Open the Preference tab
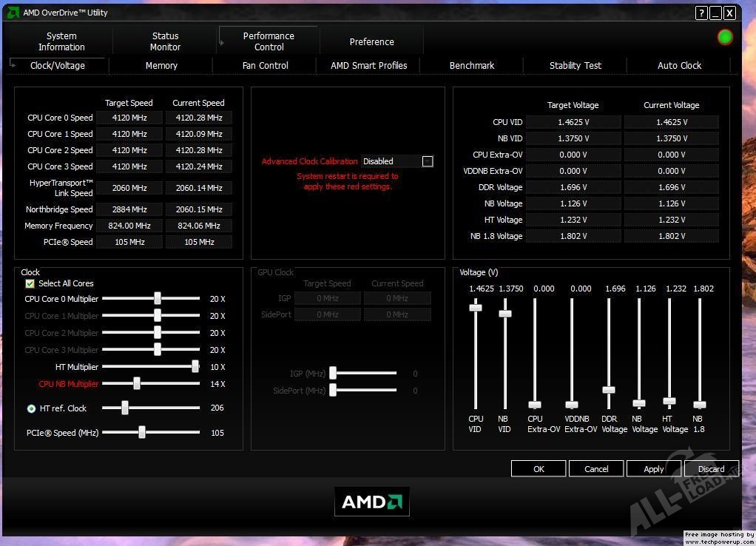 click(371, 42)
